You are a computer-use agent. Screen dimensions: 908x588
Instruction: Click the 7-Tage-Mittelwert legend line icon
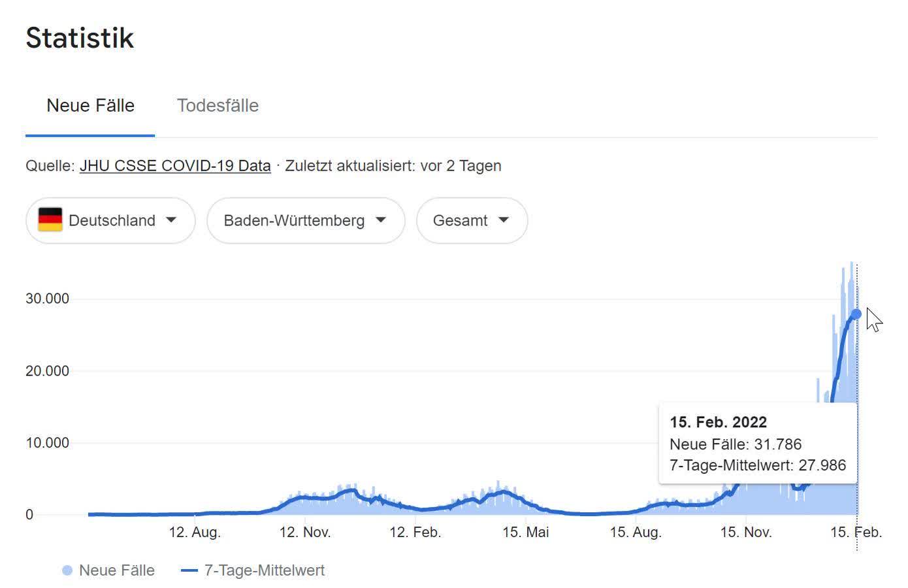pyautogui.click(x=189, y=570)
